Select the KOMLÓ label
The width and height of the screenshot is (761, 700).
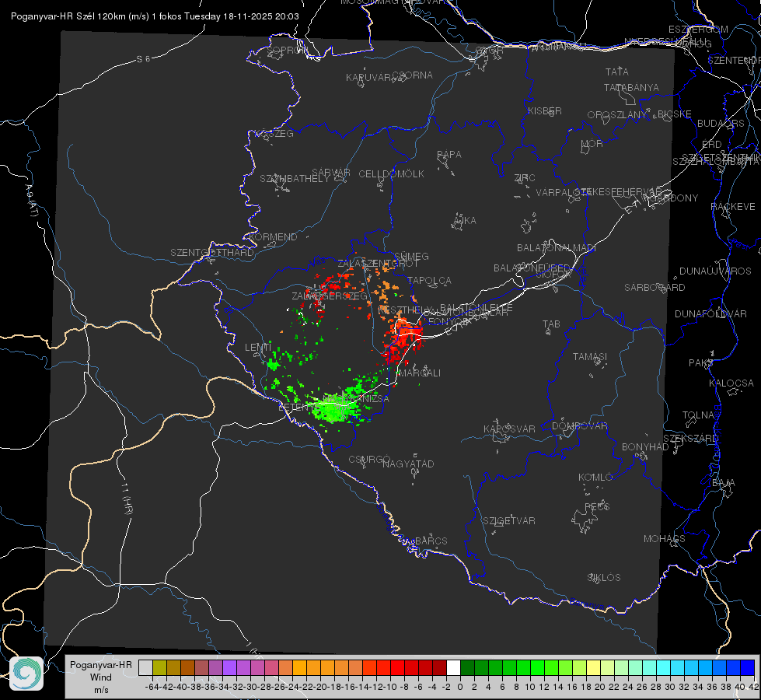pyautogui.click(x=595, y=478)
